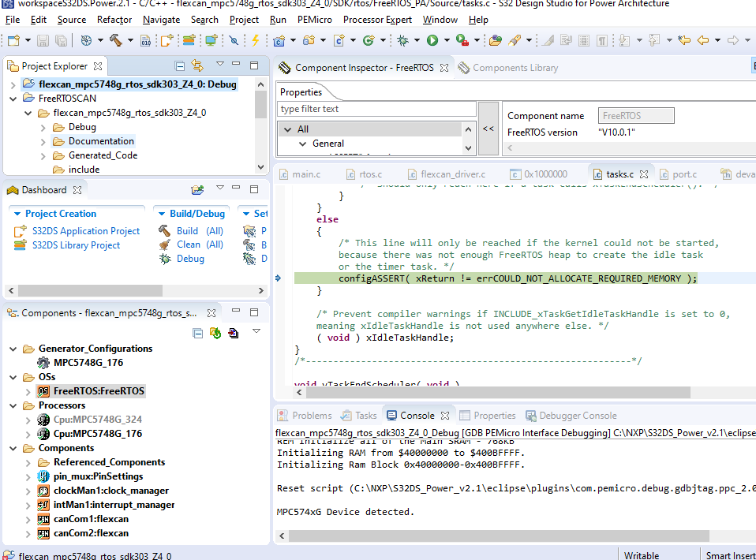Select the pin_mux:PinSettings component

coord(98,476)
